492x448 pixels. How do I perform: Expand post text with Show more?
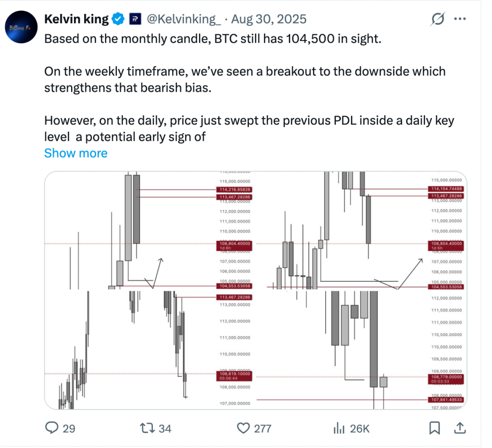[x=76, y=153]
